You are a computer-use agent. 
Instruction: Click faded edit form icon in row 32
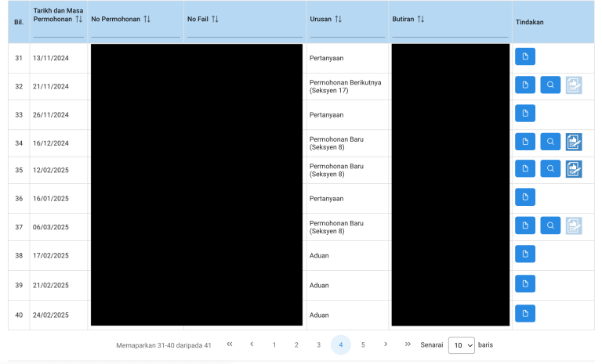pyautogui.click(x=574, y=85)
